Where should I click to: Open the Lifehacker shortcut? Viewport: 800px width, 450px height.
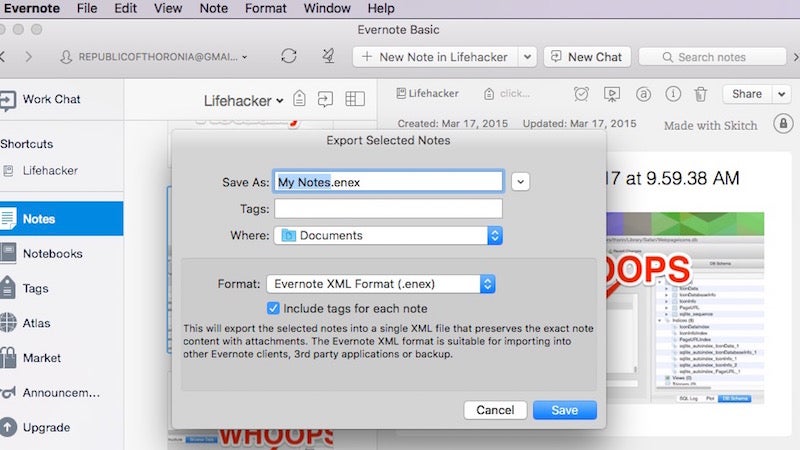point(50,170)
